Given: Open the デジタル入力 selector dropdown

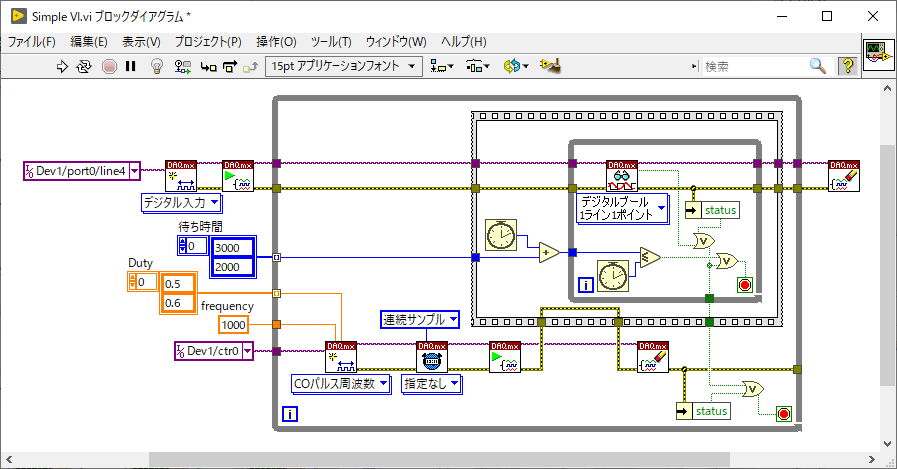Looking at the screenshot, I should [x=215, y=202].
